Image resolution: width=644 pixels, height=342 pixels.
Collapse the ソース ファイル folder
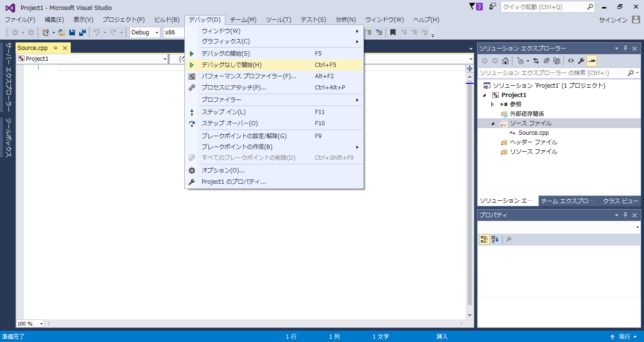pyautogui.click(x=492, y=123)
